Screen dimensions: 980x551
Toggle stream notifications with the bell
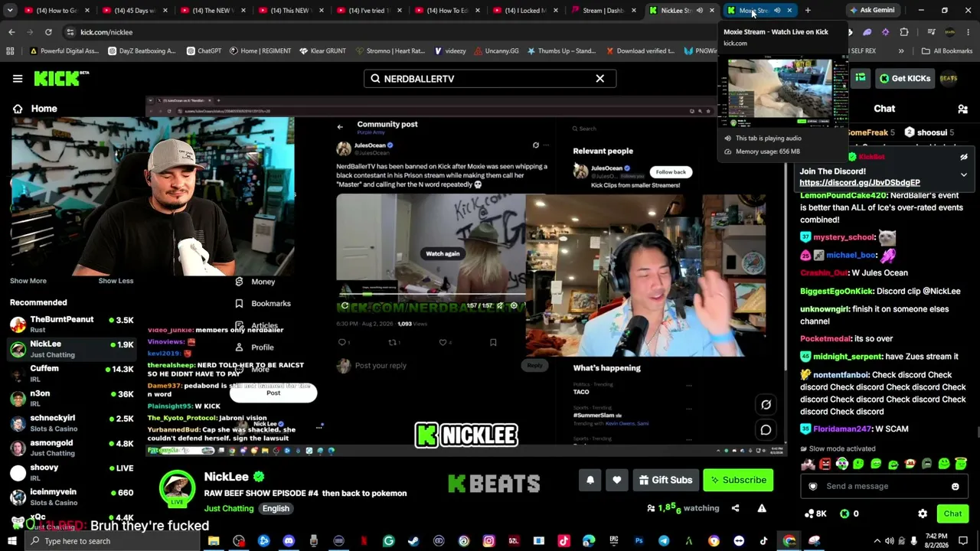point(590,480)
